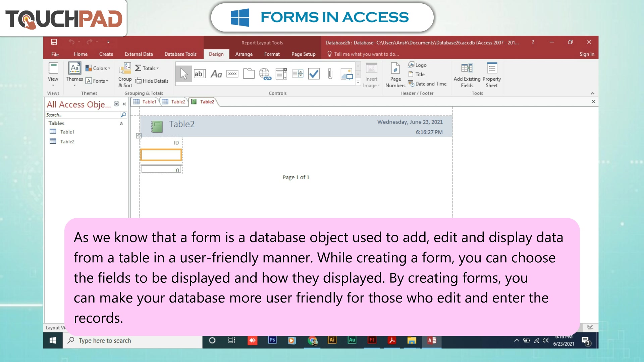
Task: Click the navigation pane Search field
Action: [83, 115]
